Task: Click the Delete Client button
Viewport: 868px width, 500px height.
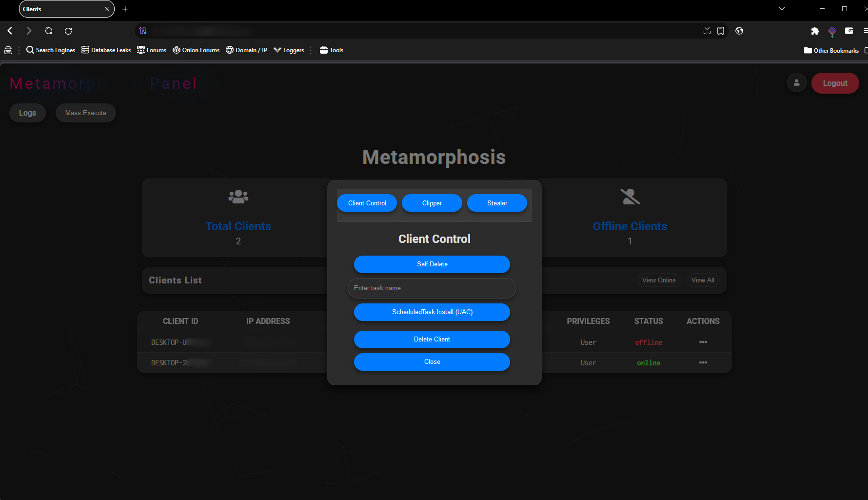Action: tap(432, 340)
